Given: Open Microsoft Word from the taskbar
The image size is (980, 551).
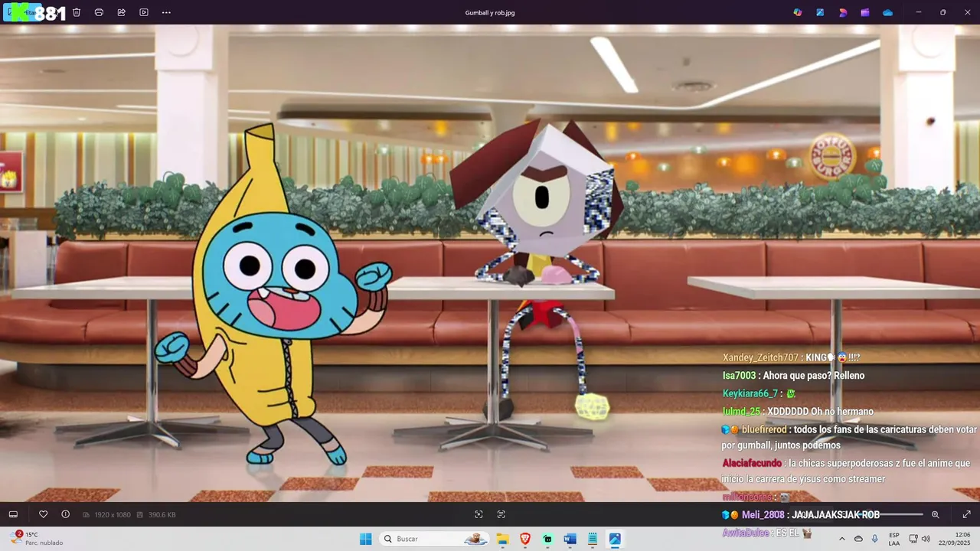Looking at the screenshot, I should (x=570, y=539).
